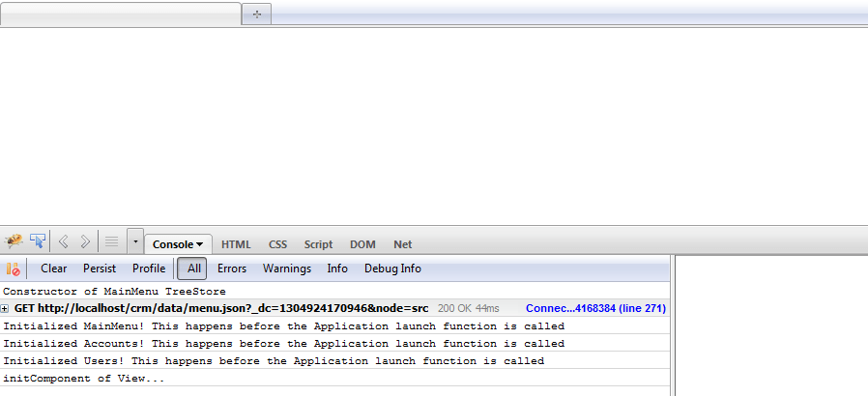Switch to the CSS panel tab

(277, 244)
